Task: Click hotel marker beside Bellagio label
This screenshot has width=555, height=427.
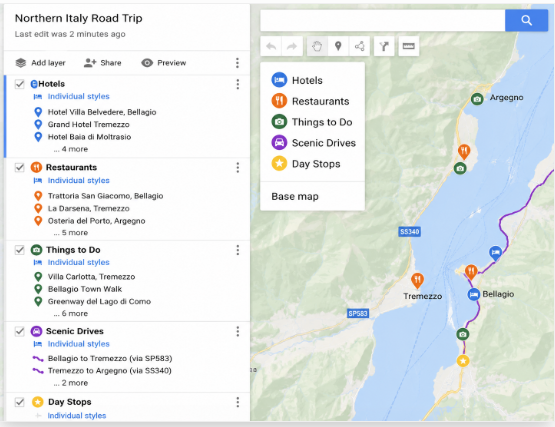Action: pyautogui.click(x=473, y=295)
